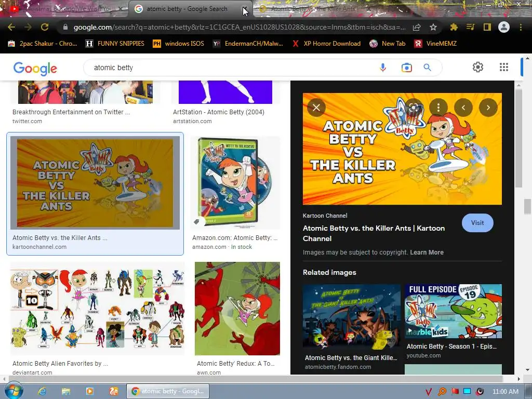Click the preview panel vertical scrollbar thumb

[518, 138]
